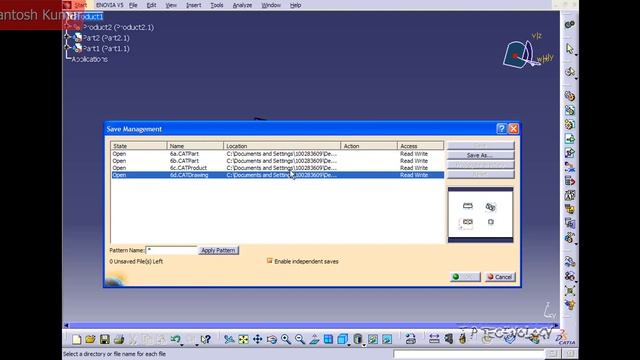
Task: Click the New Component icon in right toolbar
Action: click(x=569, y=96)
